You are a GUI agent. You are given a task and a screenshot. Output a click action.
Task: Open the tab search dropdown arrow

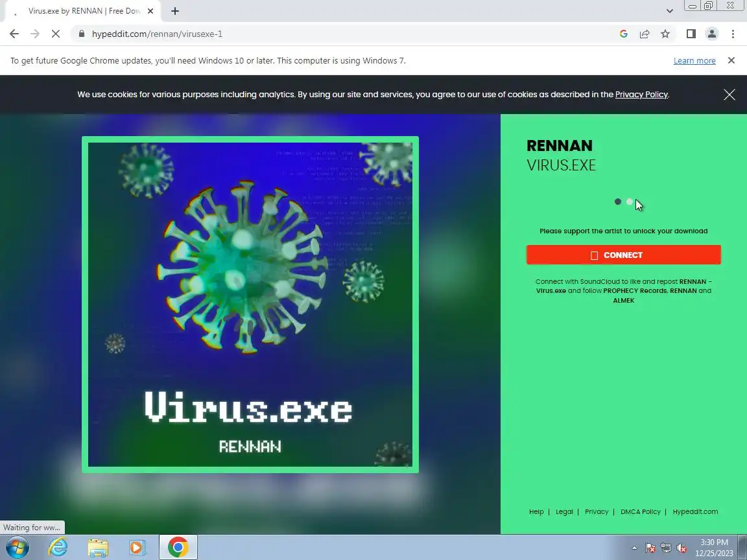(x=669, y=11)
